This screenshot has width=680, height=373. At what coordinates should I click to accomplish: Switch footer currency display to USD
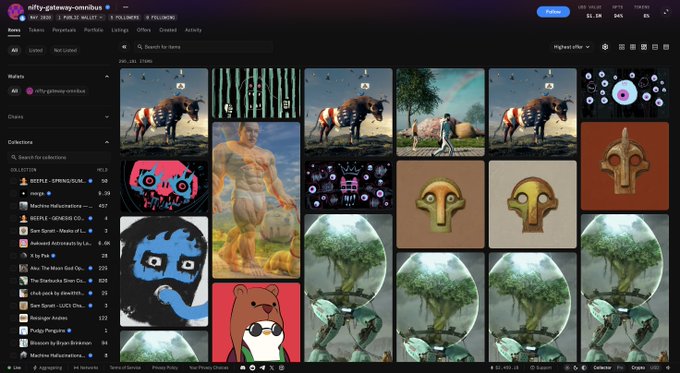(x=655, y=368)
